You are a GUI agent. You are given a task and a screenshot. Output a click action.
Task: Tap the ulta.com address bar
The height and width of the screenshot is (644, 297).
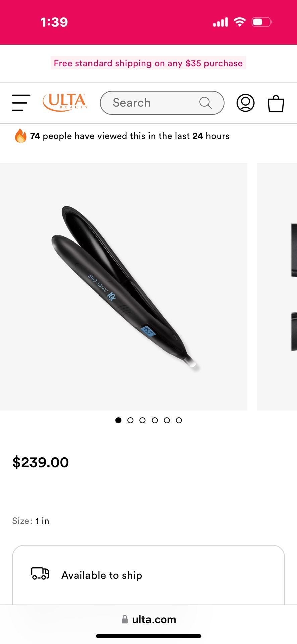148,619
